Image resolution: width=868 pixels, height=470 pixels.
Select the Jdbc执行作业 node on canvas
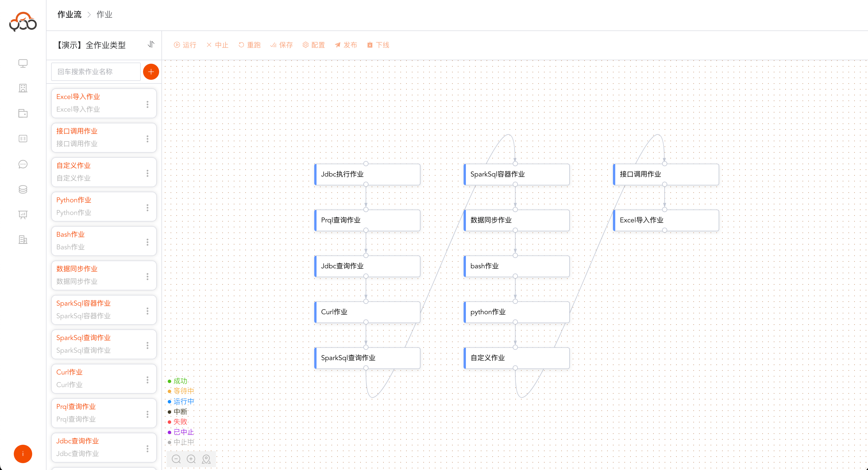pyautogui.click(x=367, y=174)
